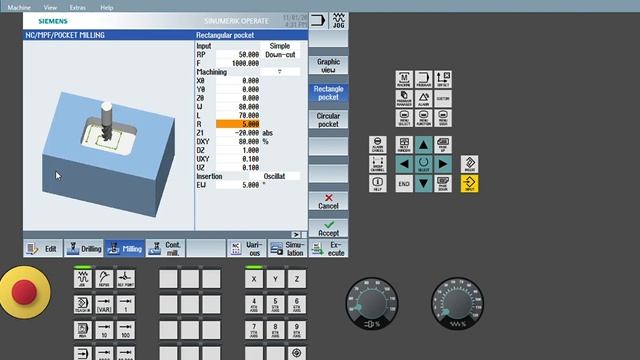
Task: Select the VAR increment key
Action: coord(104,304)
